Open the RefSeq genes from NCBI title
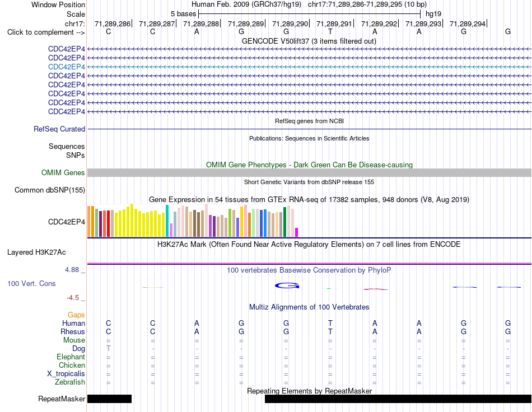The width and height of the screenshot is (532, 412). (x=309, y=121)
